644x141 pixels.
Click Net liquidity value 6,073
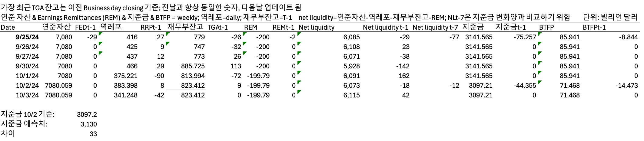click(x=352, y=86)
